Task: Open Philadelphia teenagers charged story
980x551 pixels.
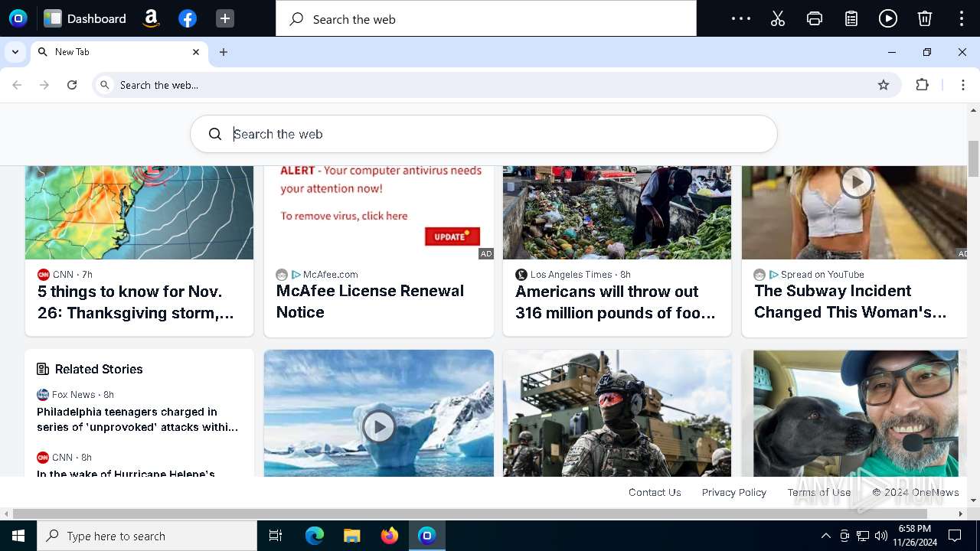Action: [138, 419]
